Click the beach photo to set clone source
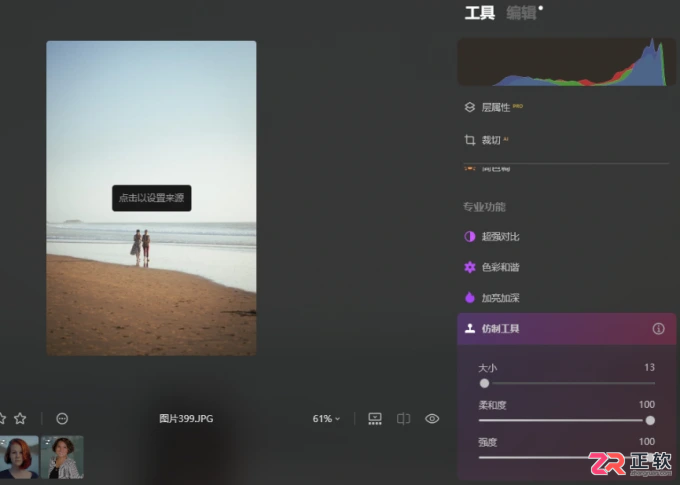This screenshot has width=680, height=485. point(151,198)
